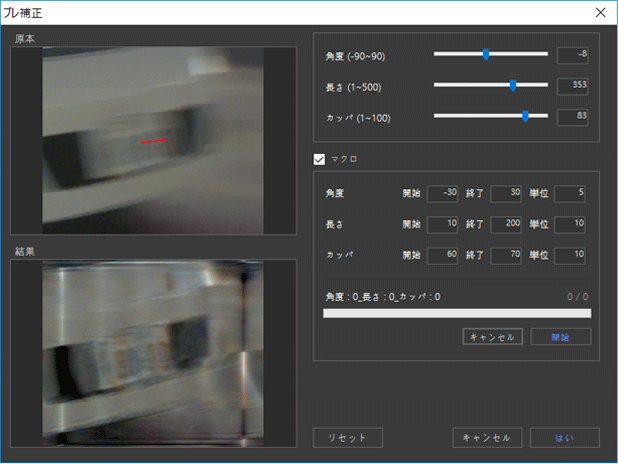Click the 角度 value field showing -8
The width and height of the screenshot is (618, 464).
click(x=572, y=54)
